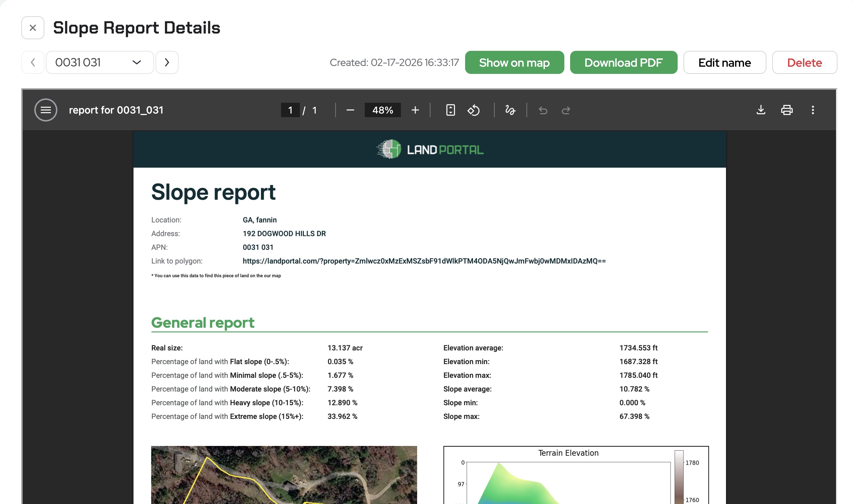Print the report with the printer icon
The height and width of the screenshot is (504, 853).
click(x=787, y=110)
